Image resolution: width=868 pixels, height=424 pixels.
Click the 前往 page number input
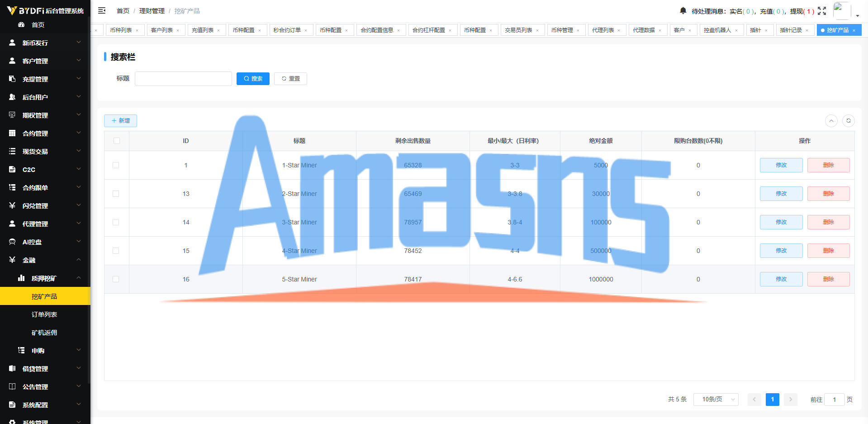point(835,400)
